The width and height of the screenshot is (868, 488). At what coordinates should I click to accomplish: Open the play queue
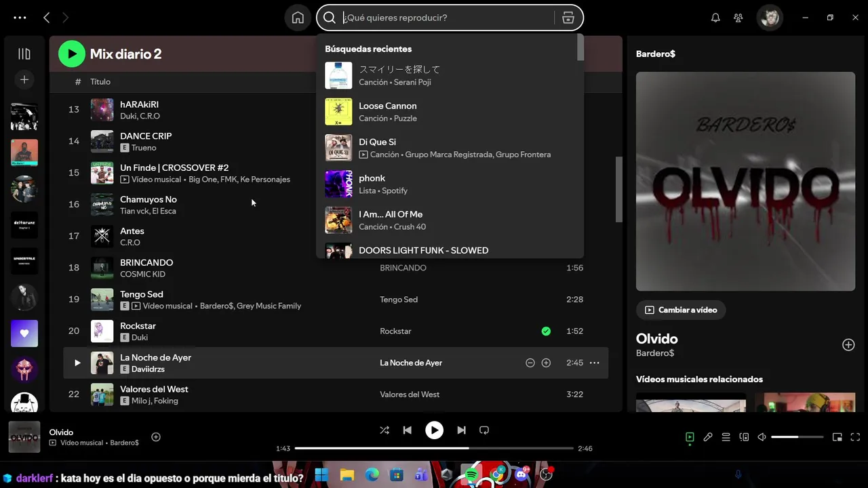tap(726, 437)
